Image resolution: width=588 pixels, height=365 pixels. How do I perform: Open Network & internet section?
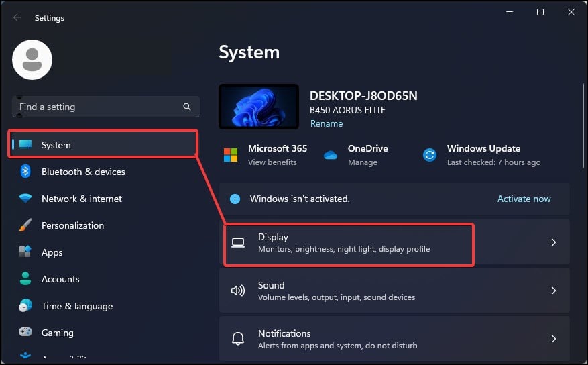point(105,199)
